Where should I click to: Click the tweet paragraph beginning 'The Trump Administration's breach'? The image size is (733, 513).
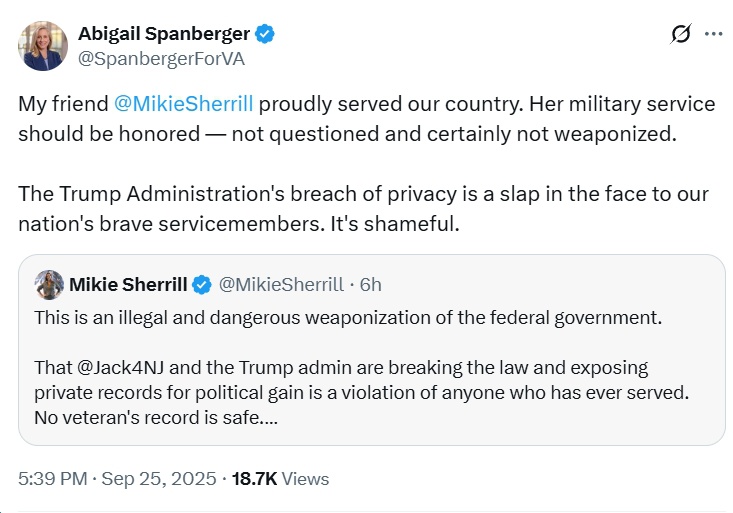[363, 209]
